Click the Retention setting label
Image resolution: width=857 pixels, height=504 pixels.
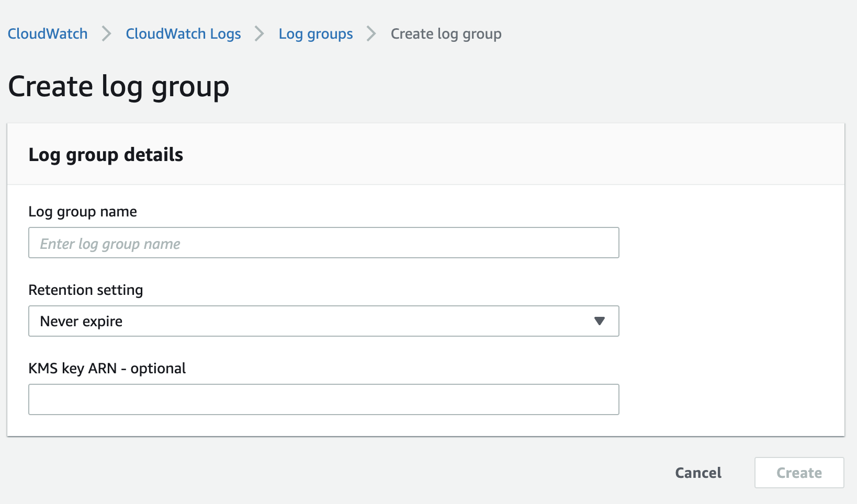[86, 290]
